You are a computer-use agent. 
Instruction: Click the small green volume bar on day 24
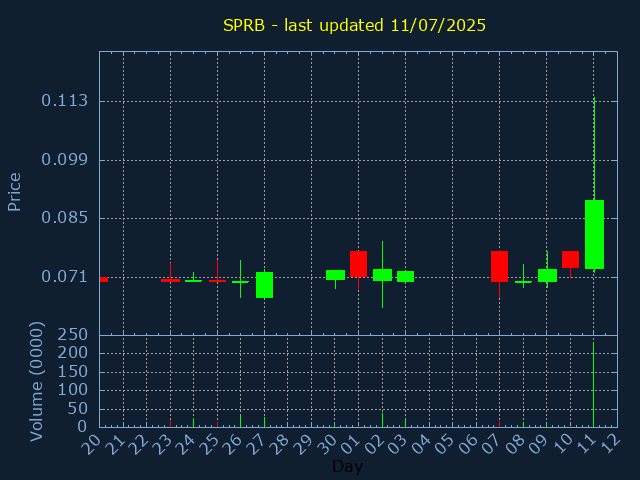(193, 422)
